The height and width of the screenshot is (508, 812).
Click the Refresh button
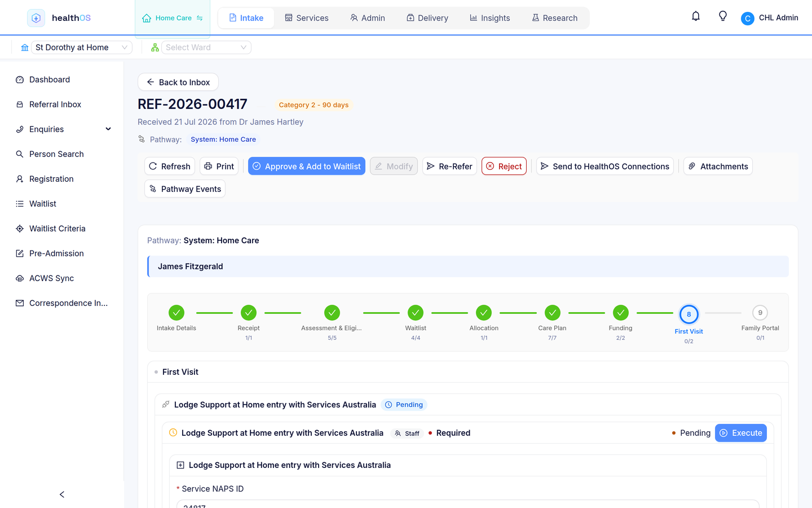pyautogui.click(x=170, y=166)
